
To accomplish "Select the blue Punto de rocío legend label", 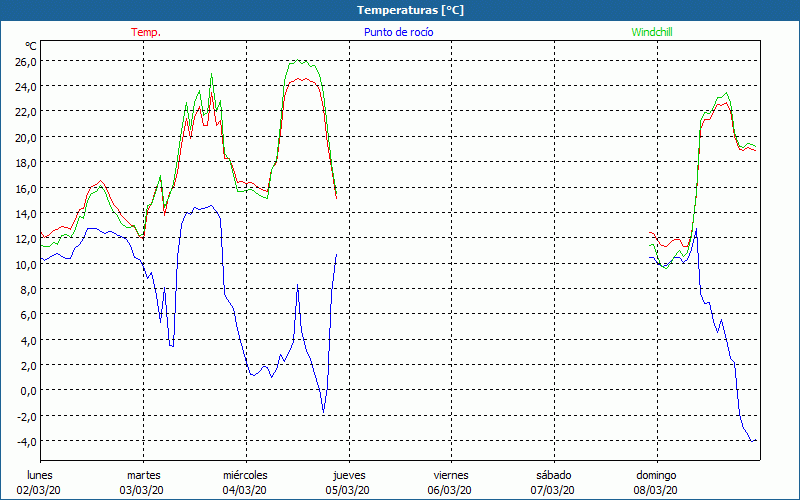I will coord(398,32).
